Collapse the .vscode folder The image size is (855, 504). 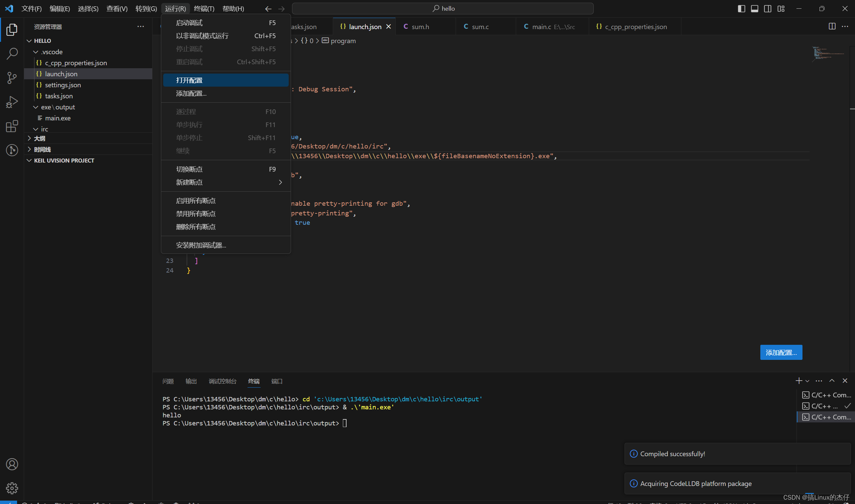[x=36, y=52]
